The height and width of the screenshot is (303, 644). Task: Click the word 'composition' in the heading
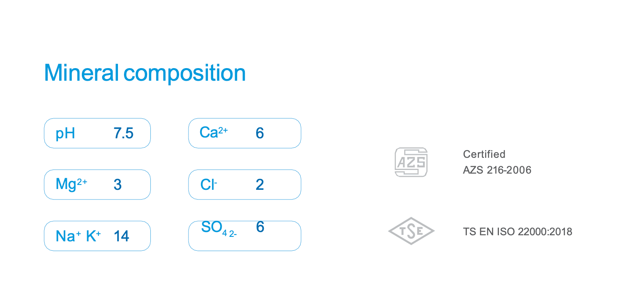tap(184, 74)
